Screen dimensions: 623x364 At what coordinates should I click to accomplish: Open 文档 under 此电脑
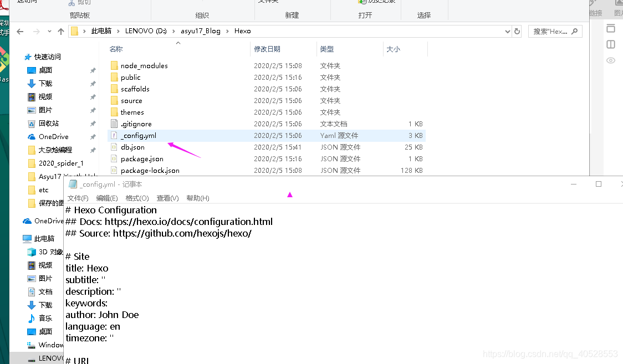pos(45,292)
